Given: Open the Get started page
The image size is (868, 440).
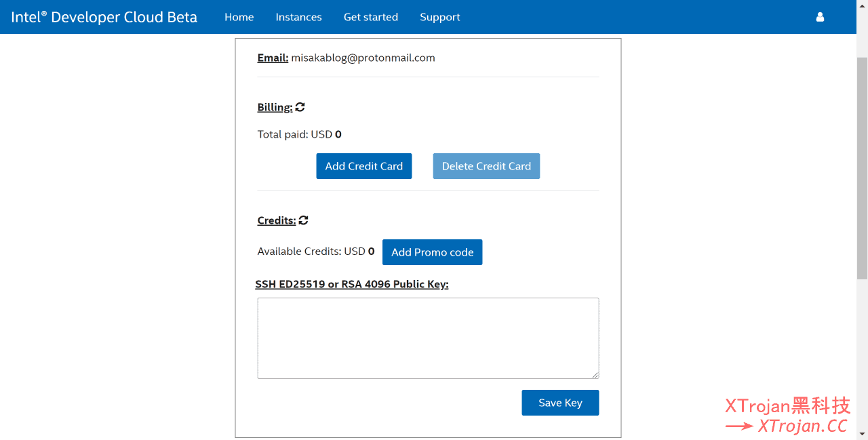Looking at the screenshot, I should [x=371, y=17].
